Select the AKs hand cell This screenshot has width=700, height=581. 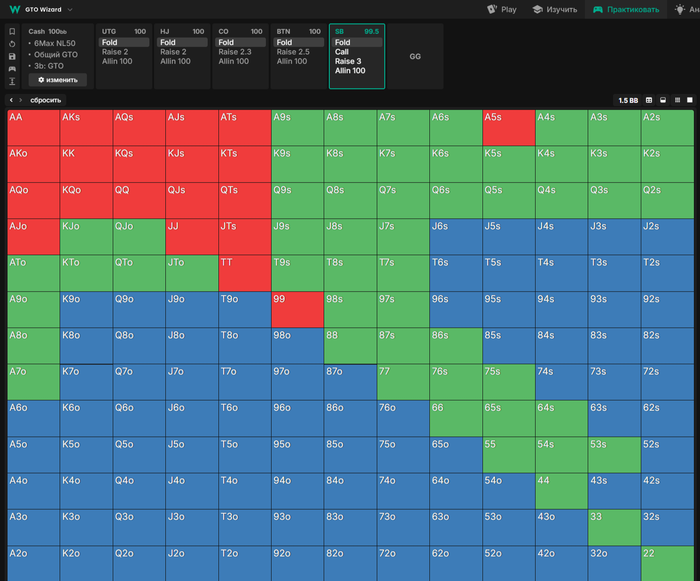click(86, 128)
